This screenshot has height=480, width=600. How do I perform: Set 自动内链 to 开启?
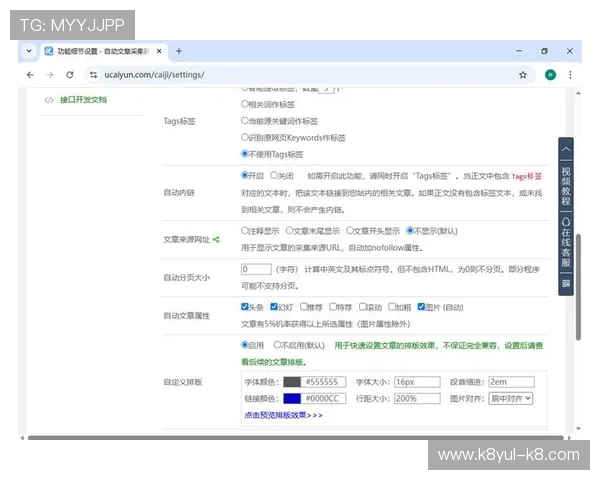click(x=245, y=175)
